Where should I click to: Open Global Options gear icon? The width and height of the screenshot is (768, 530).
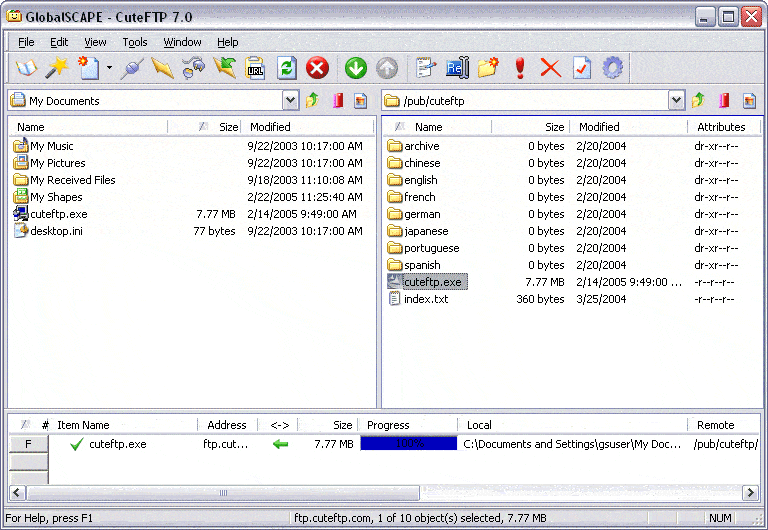pyautogui.click(x=612, y=68)
